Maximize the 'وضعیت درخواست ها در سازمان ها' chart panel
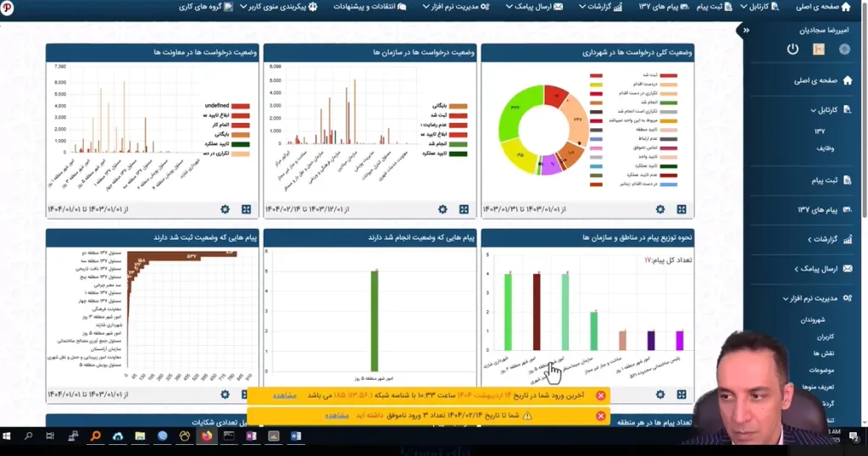 click(x=464, y=209)
